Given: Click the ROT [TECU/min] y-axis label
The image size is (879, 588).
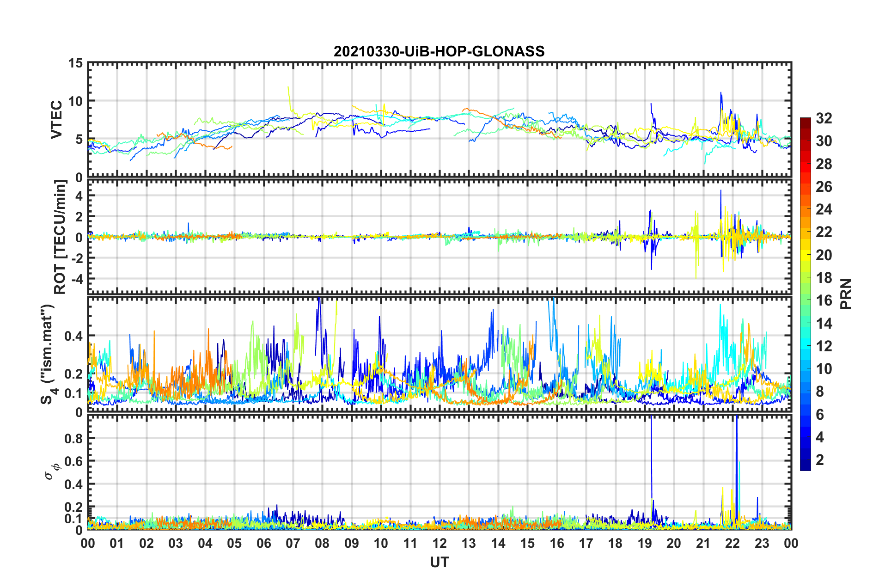Looking at the screenshot, I should point(60,237).
